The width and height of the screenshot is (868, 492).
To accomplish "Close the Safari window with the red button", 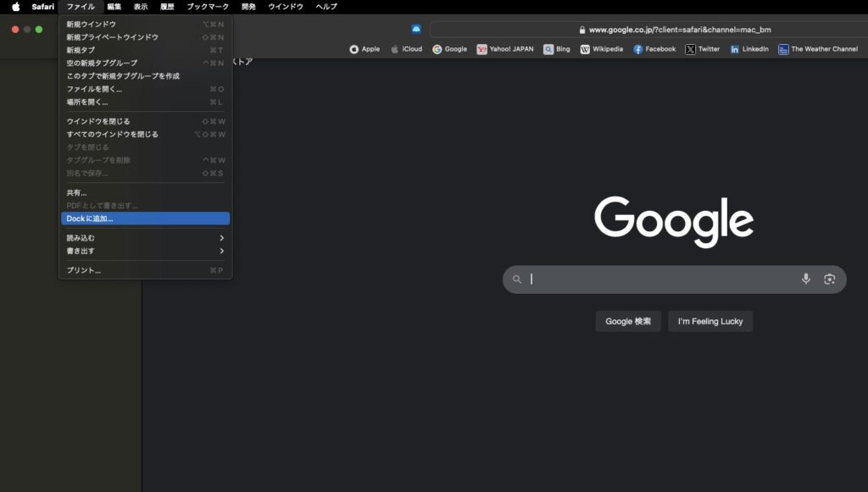I will [x=15, y=30].
